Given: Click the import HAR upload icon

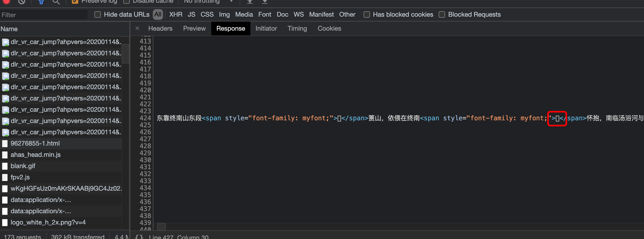Looking at the screenshot, I should 250,2.
